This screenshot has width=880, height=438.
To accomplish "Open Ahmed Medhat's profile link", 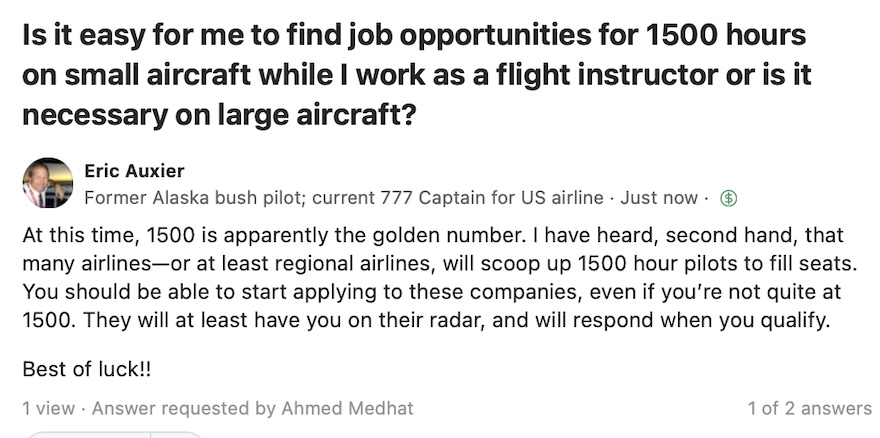I will coord(347,408).
